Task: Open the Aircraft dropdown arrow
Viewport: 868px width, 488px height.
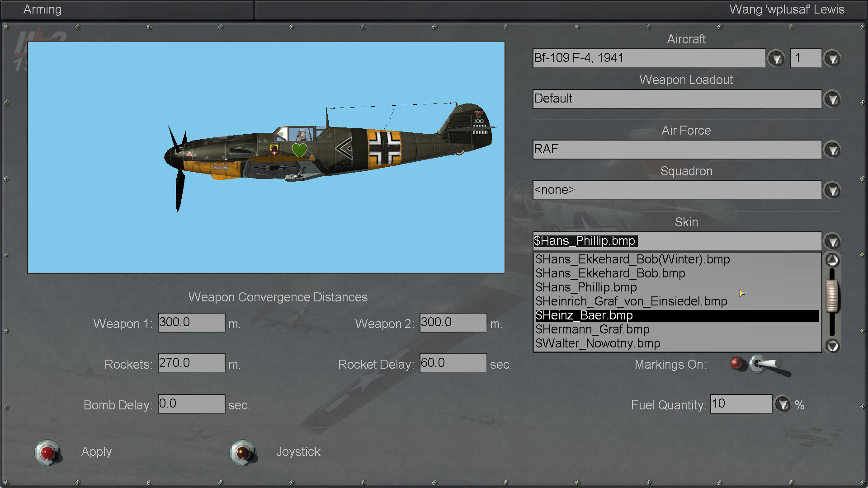Action: point(776,58)
